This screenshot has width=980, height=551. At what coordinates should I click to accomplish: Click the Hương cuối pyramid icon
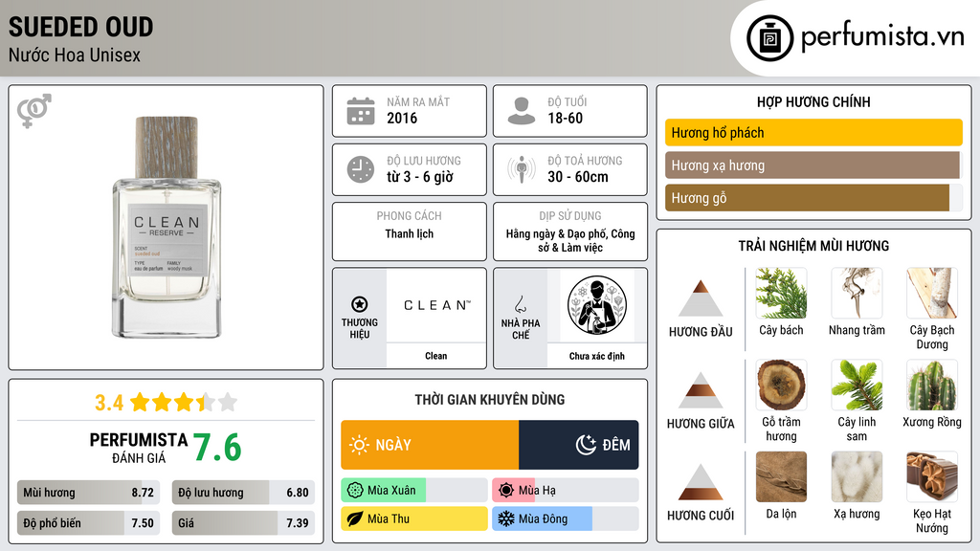tap(701, 482)
